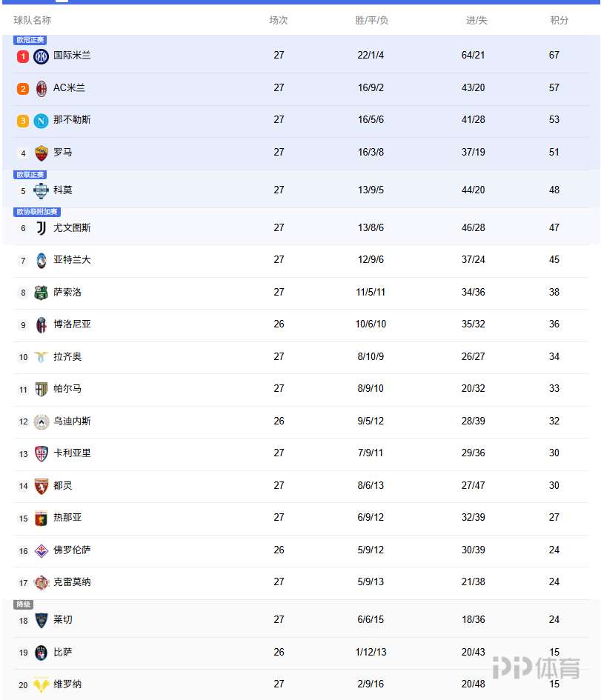
Task: Click the AC Milan club crest
Action: click(x=41, y=88)
